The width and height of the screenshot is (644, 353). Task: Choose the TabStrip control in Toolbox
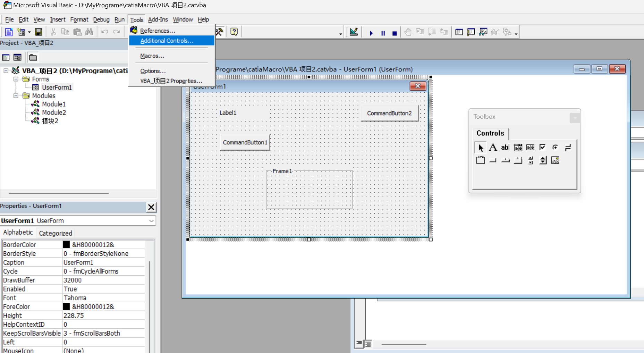coord(505,160)
